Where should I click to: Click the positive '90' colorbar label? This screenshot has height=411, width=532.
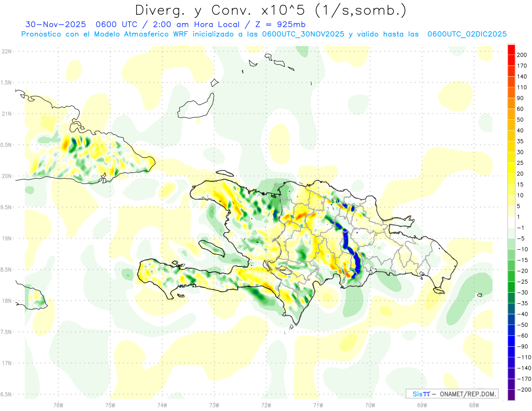point(521,98)
